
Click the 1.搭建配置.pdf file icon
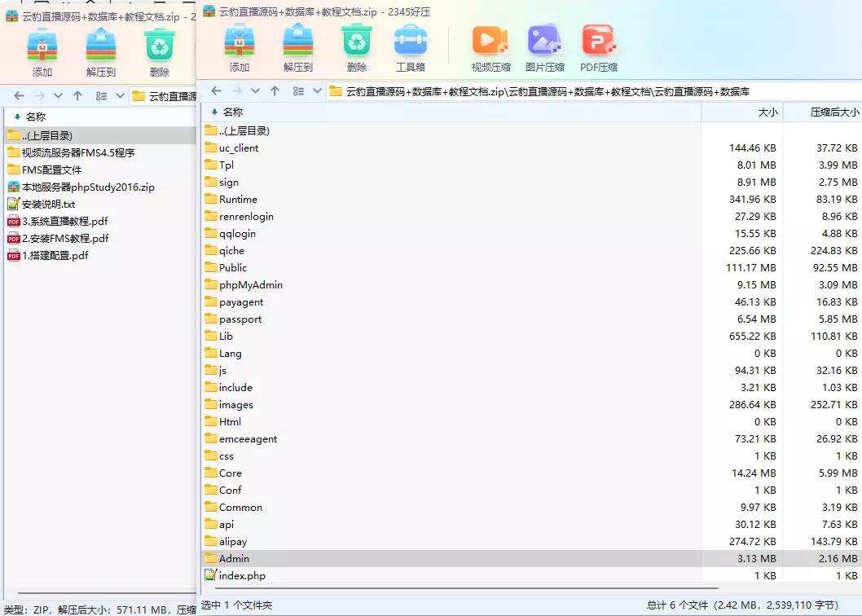(14, 256)
